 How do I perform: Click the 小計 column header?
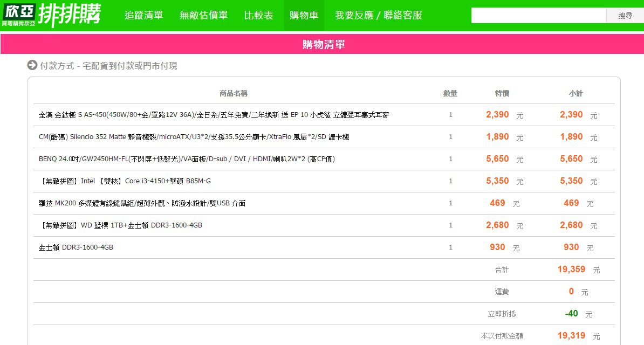576,93
